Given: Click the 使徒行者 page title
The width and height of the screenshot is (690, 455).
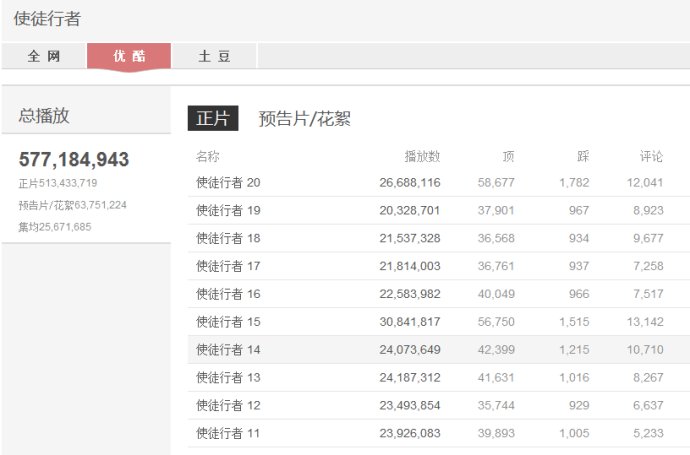Looking at the screenshot, I should 47,18.
